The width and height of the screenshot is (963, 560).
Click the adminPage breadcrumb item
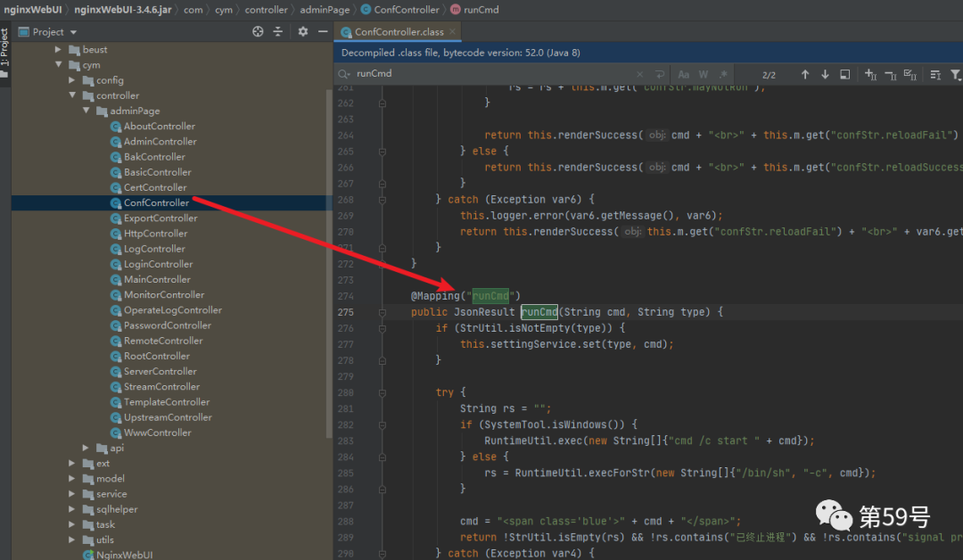325,10
